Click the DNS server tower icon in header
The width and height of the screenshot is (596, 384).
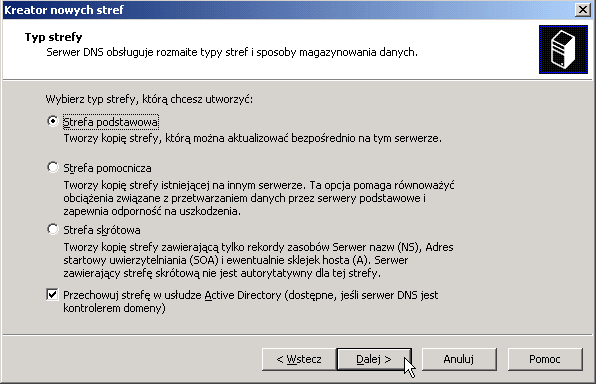[563, 49]
